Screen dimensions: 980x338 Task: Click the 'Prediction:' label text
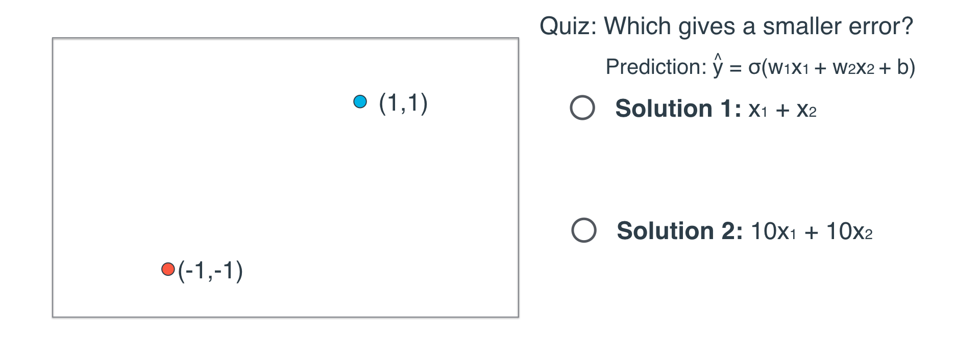(x=655, y=67)
